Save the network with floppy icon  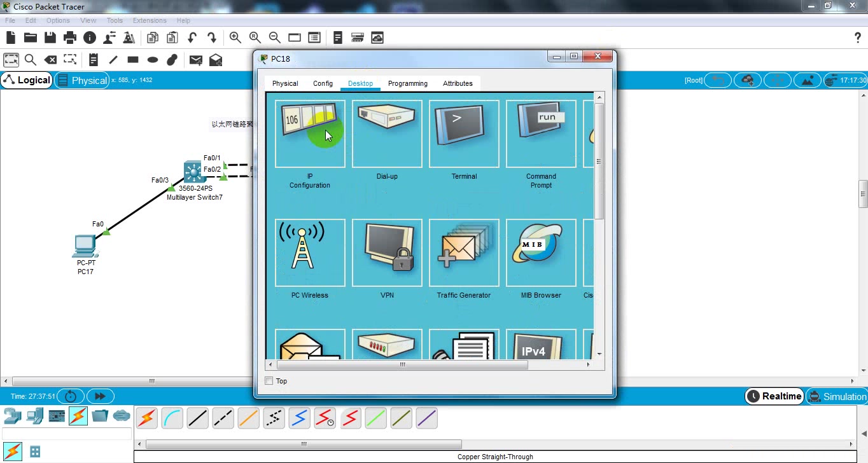(50, 38)
